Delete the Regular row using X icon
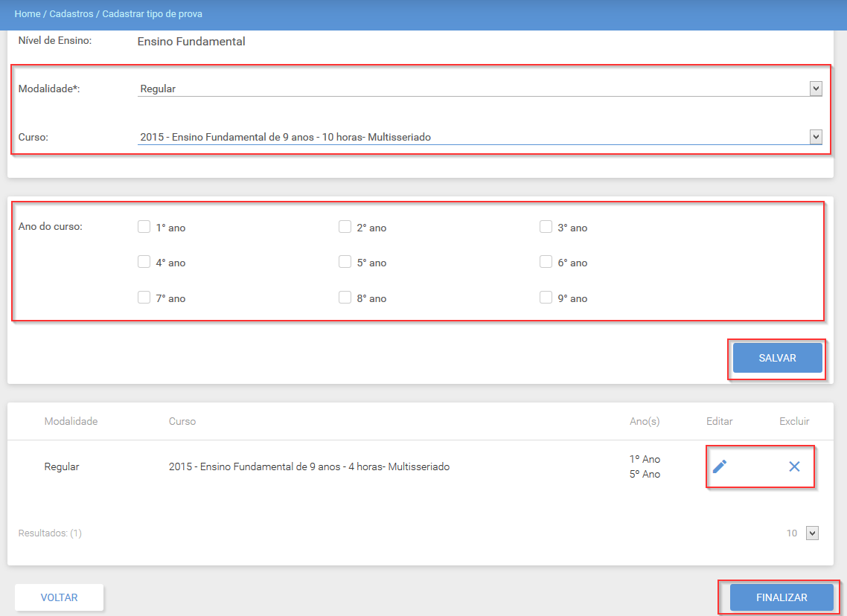This screenshot has height=616, width=847. click(794, 466)
